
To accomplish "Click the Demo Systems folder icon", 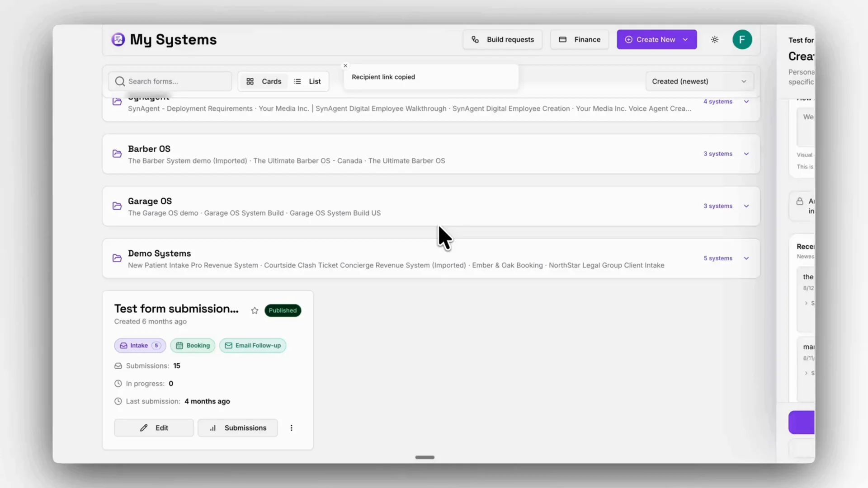I will [117, 258].
